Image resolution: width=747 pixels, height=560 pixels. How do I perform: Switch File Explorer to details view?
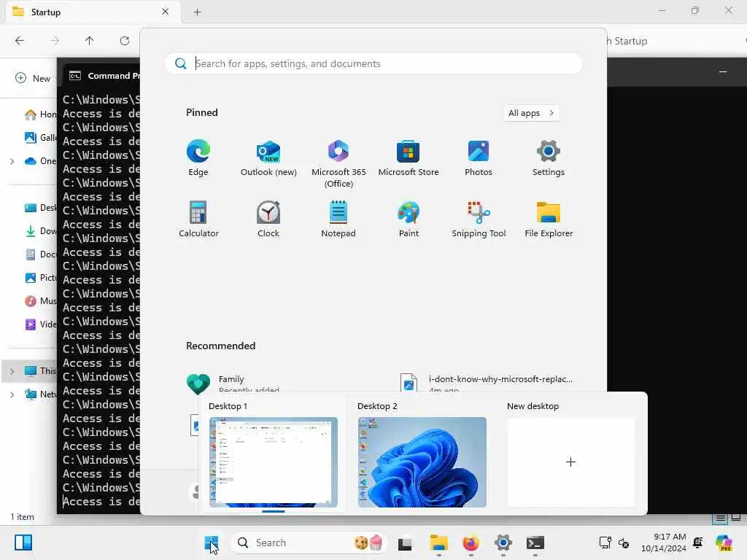tap(720, 518)
